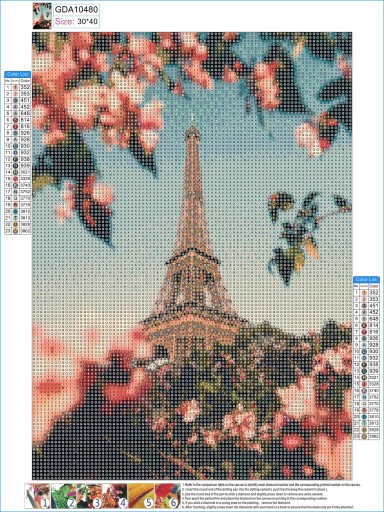Click swatch for row 12 in right Color List
This screenshot has height=512, width=384.
tap(364, 365)
